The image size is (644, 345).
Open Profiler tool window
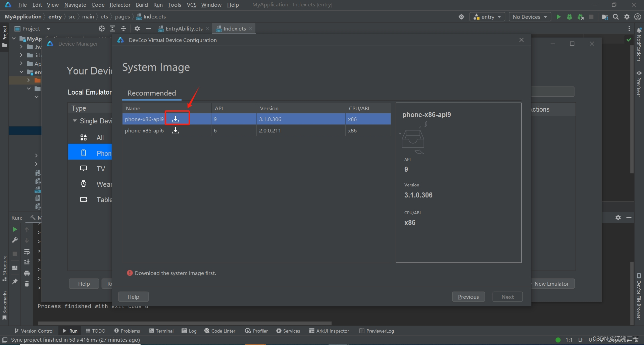(256, 331)
